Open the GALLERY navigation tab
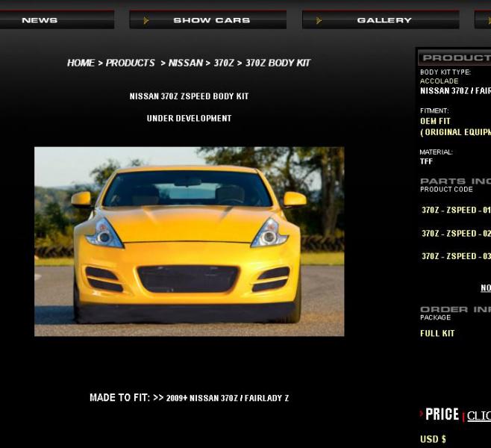 (381, 19)
